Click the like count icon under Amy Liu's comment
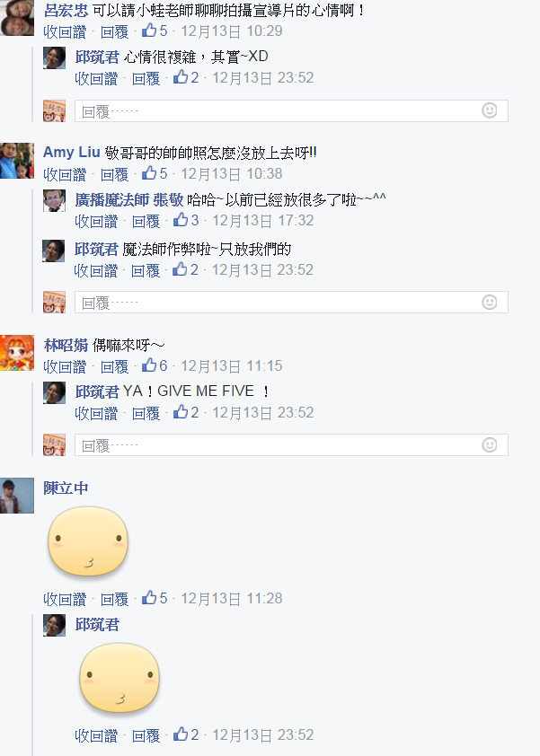The image size is (540, 756). (x=149, y=173)
